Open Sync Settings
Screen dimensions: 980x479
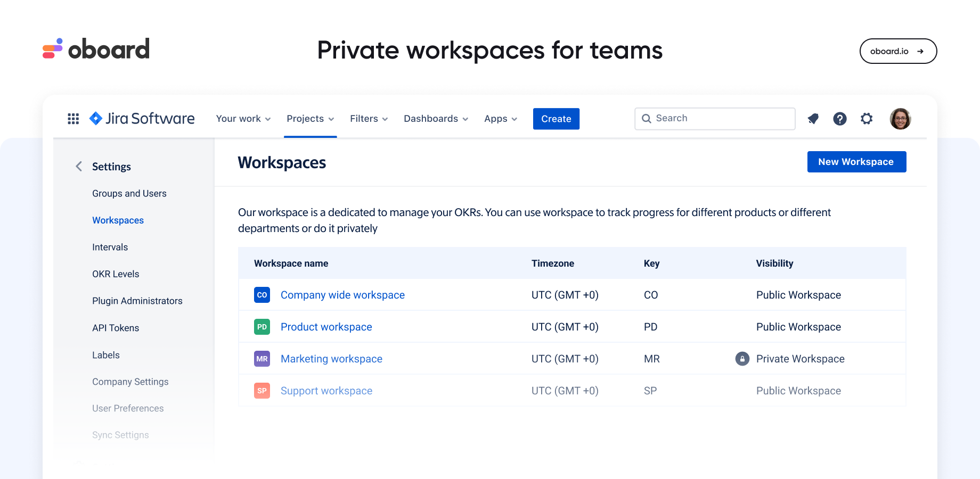click(x=120, y=435)
